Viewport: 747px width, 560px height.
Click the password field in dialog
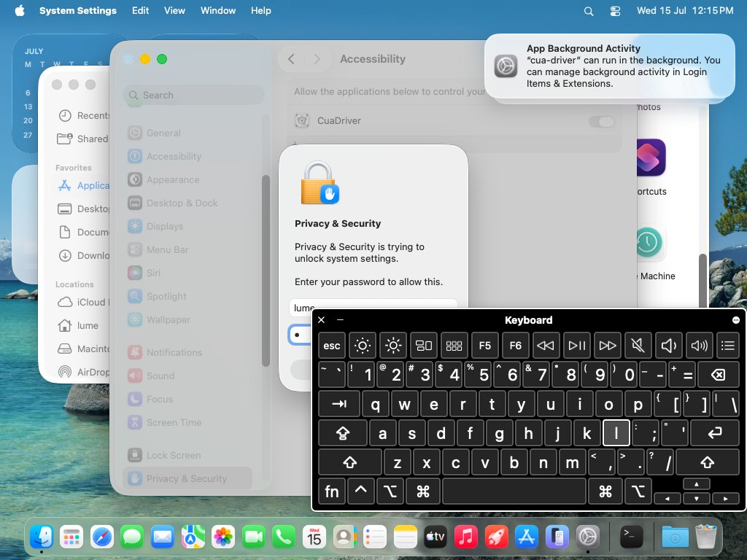(300, 335)
